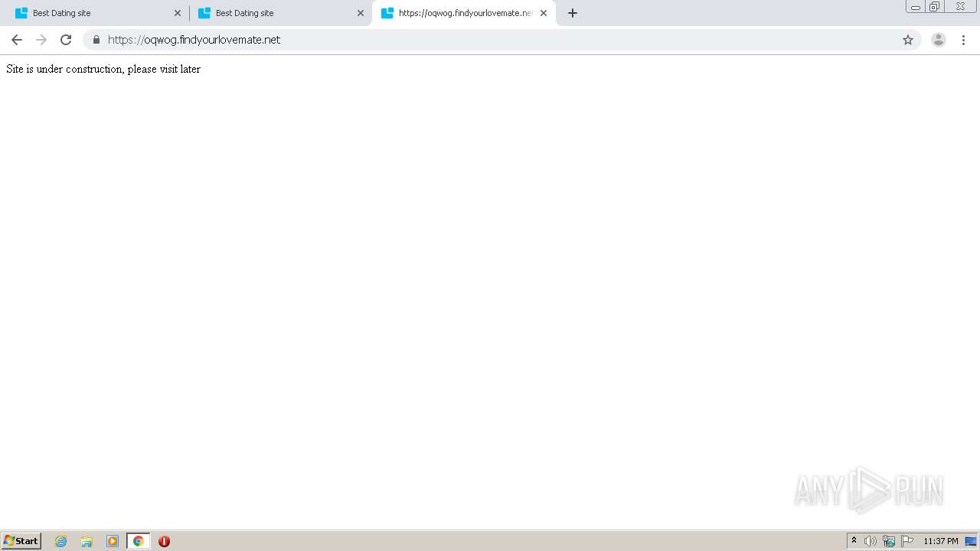Image resolution: width=980 pixels, height=551 pixels.
Task: Select the Chrome taskbar button
Action: [139, 541]
